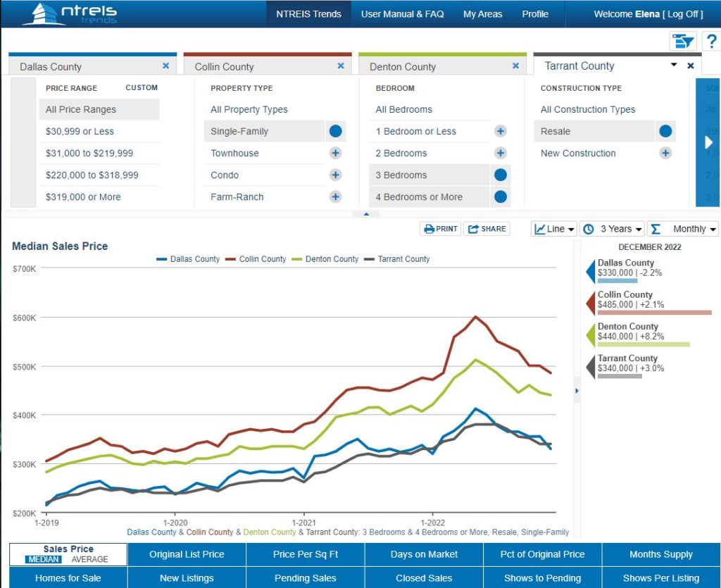The height and width of the screenshot is (588, 721).
Task: Show the Months Supply metric
Action: click(661, 554)
